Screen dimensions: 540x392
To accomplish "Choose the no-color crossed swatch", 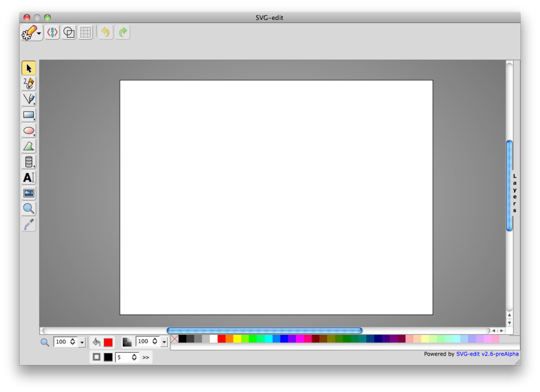I will [x=175, y=339].
